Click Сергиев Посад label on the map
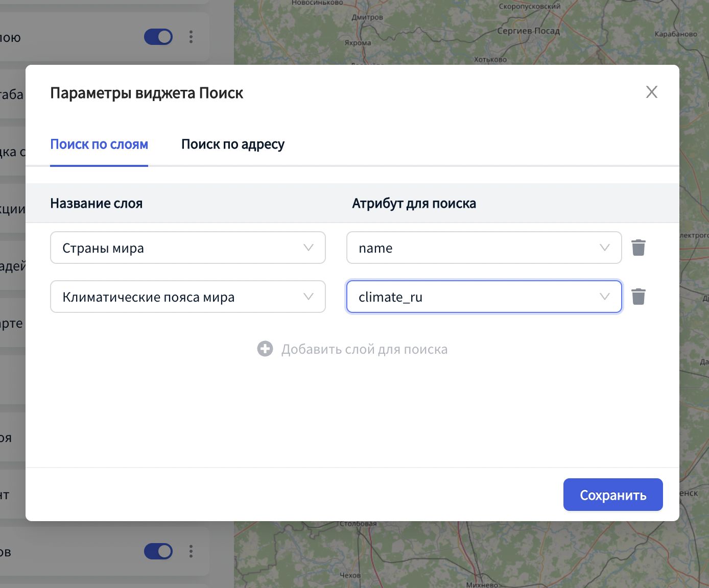 [528, 31]
